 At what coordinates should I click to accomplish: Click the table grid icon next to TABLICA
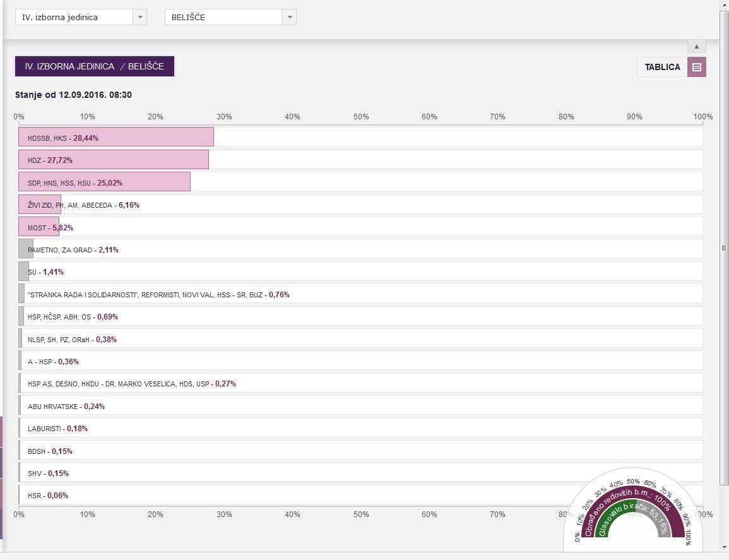pyautogui.click(x=697, y=67)
